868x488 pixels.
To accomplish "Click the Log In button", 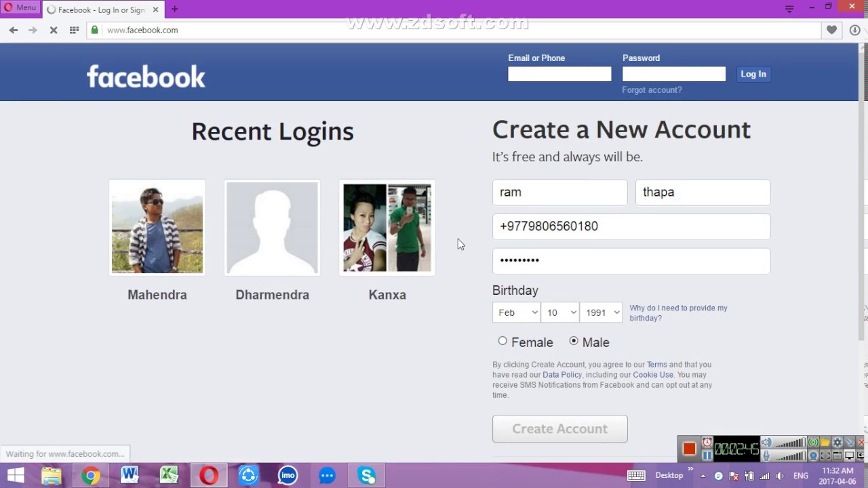I will [x=753, y=74].
